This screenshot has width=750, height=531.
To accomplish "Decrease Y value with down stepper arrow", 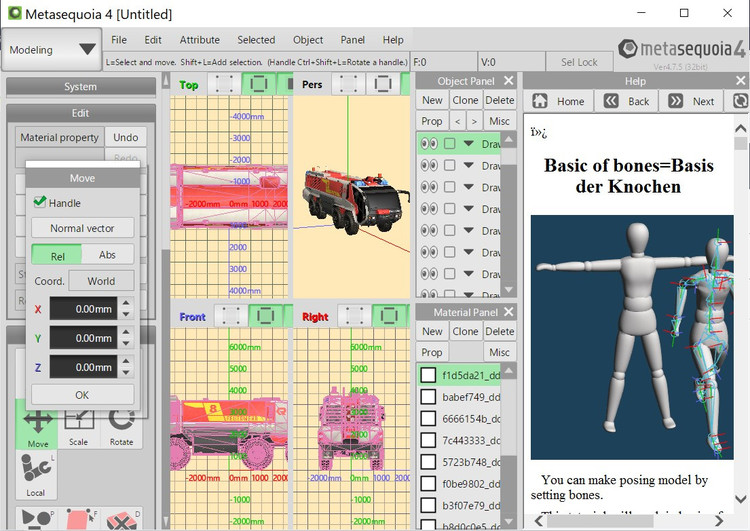I will click(126, 343).
